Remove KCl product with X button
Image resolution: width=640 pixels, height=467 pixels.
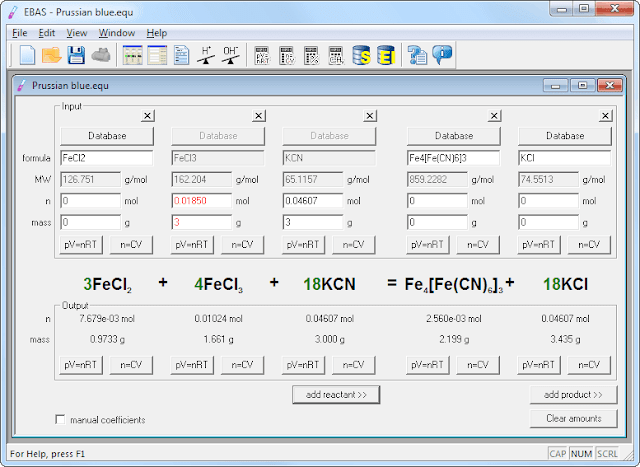605,116
